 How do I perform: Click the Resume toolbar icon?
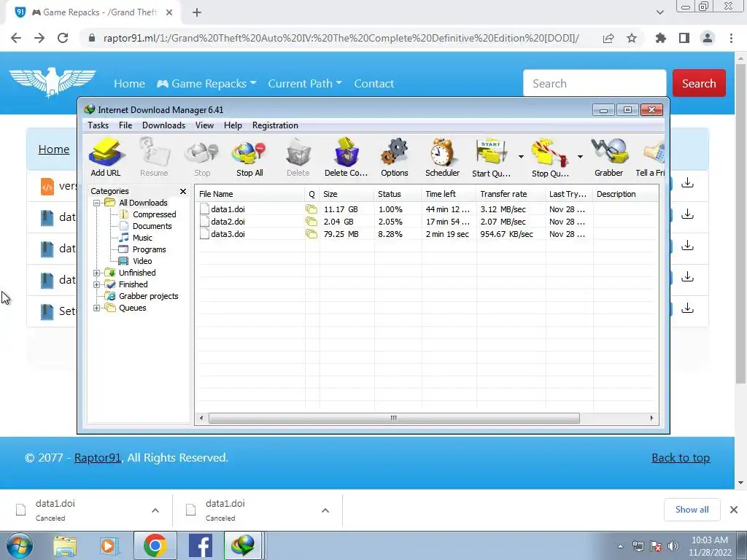pos(154,157)
